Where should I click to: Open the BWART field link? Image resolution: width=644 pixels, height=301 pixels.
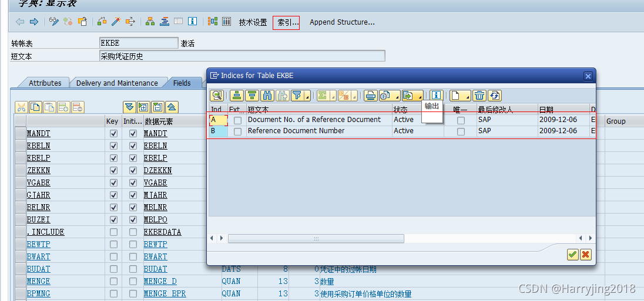click(x=39, y=257)
